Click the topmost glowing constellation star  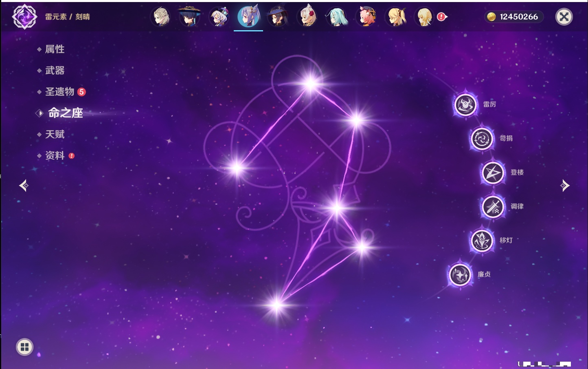(311, 84)
